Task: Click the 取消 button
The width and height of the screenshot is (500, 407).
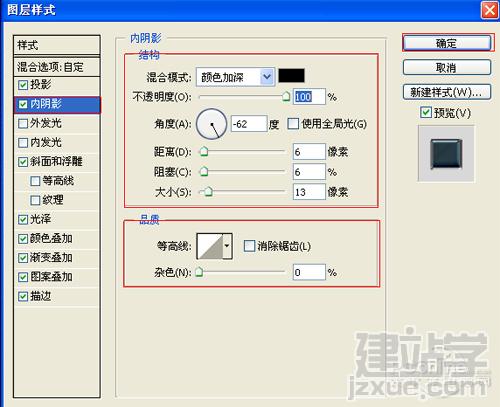Action: tap(447, 68)
